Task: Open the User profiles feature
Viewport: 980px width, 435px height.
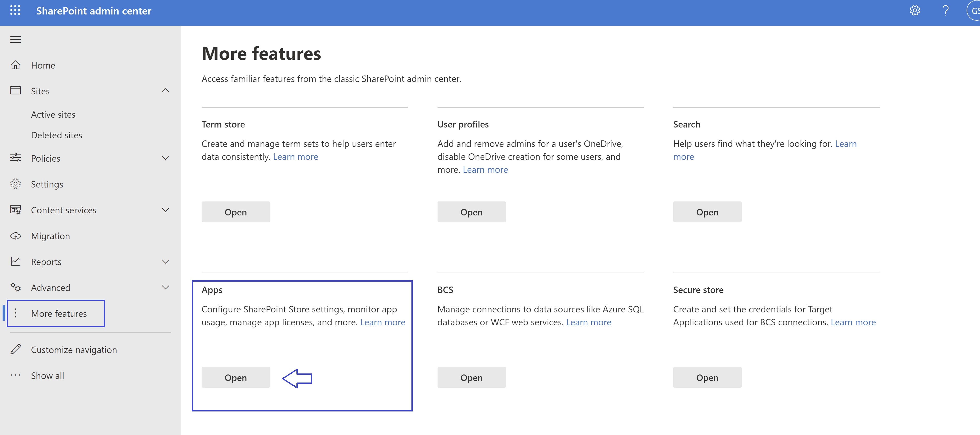Action: (471, 212)
